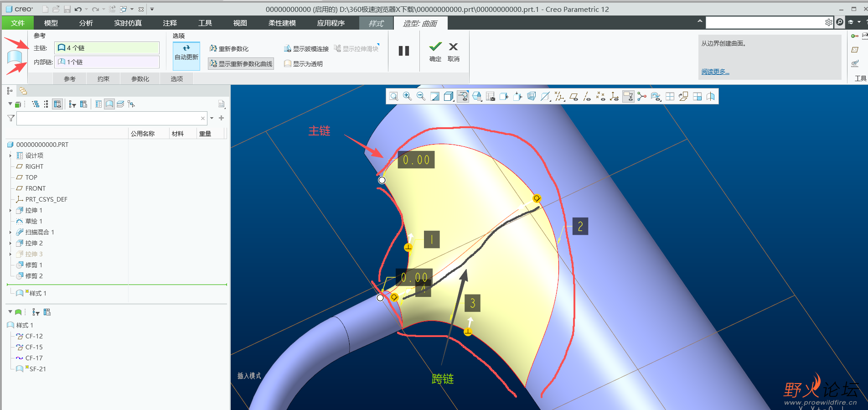Expand the 扫描混合 1 feature node
This screenshot has height=410, width=868.
[10, 232]
